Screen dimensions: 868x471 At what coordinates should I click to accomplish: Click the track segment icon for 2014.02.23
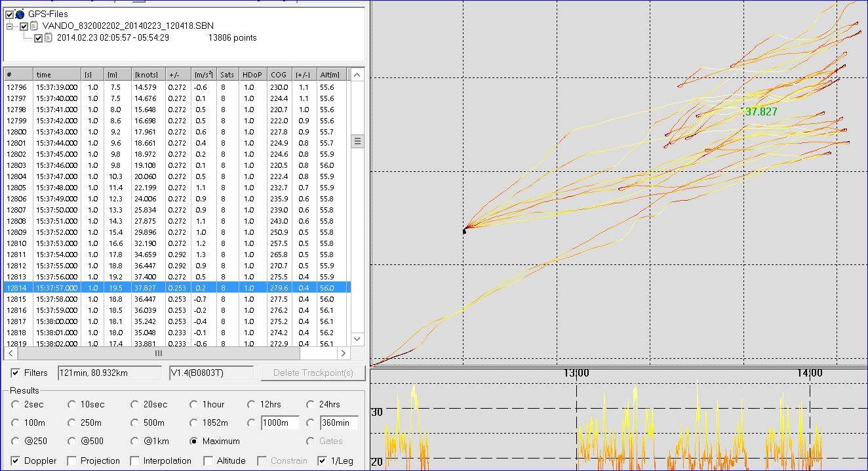pos(49,37)
